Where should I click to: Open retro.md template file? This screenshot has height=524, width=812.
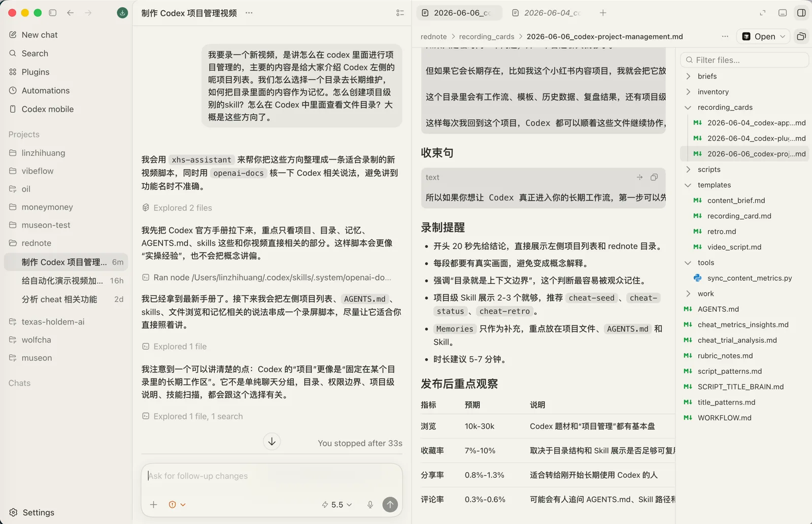click(x=744, y=232)
